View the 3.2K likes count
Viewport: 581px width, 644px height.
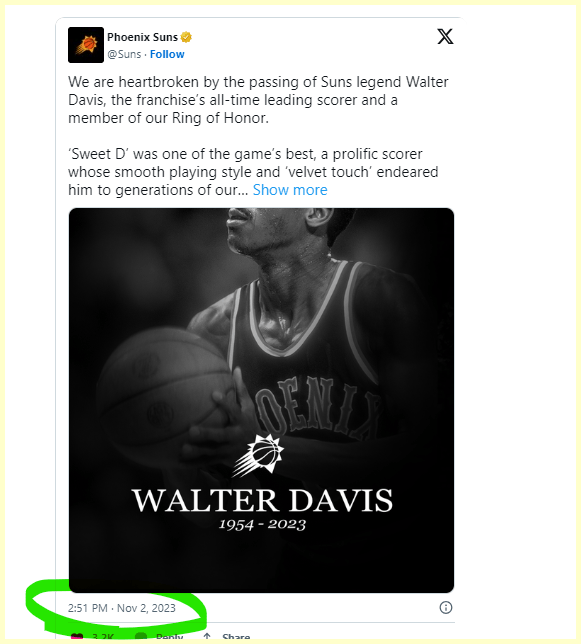[x=103, y=637]
